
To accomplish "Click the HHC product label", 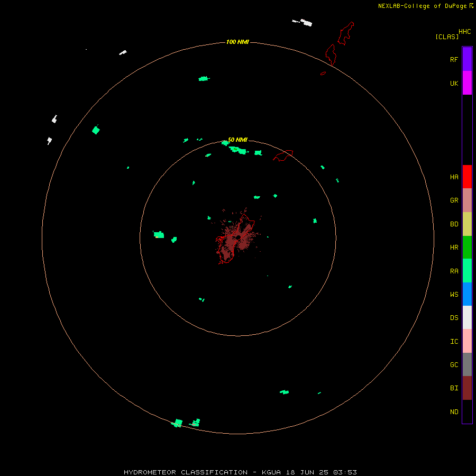I will pos(464,32).
